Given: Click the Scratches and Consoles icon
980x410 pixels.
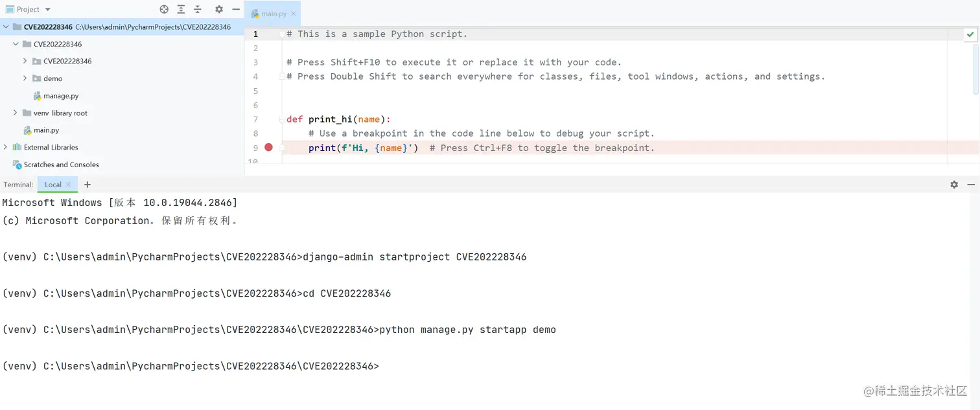Looking at the screenshot, I should [17, 165].
